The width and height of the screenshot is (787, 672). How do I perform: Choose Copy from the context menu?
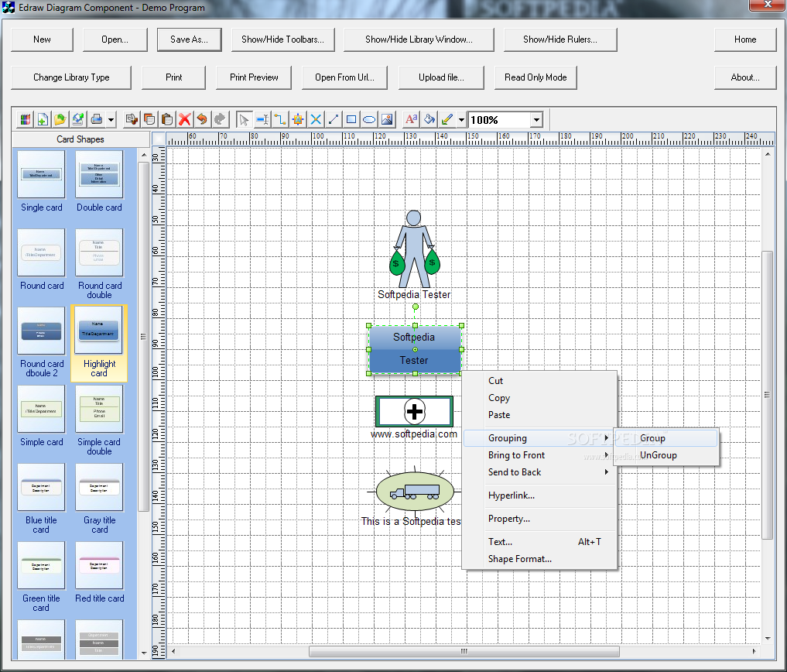coord(539,398)
